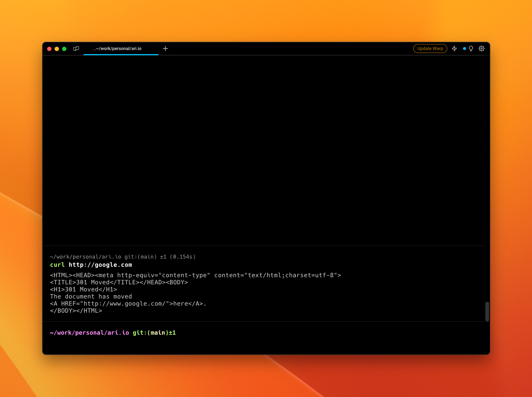Click the Update Warp button
Screen dimensions: 532x397
430,49
